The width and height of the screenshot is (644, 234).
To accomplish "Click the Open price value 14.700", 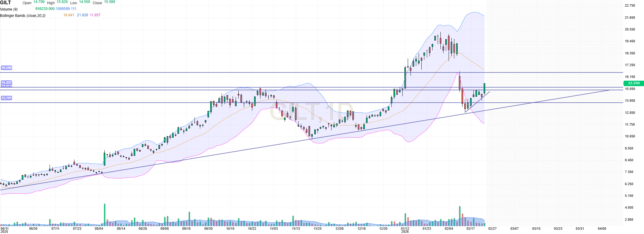I will (x=39, y=2).
